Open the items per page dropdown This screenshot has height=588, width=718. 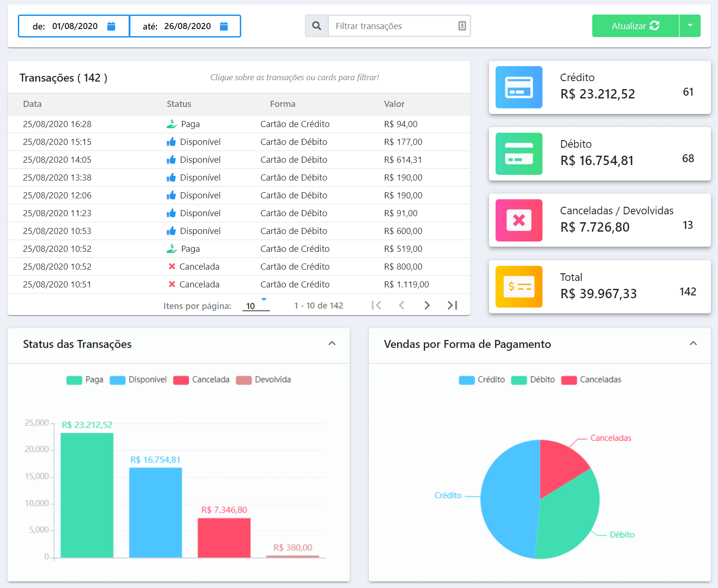click(x=256, y=305)
